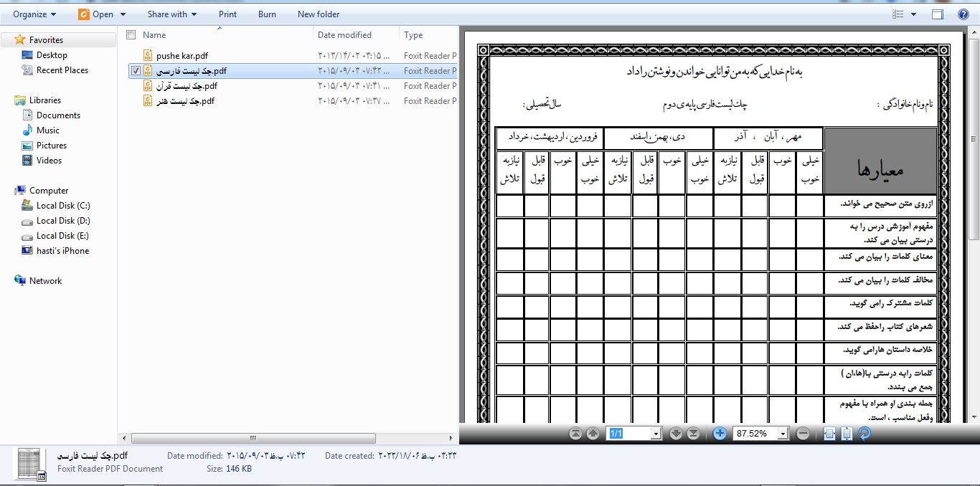Select pushe kar.pdf file name
The width and height of the screenshot is (980, 486).
[182, 55]
